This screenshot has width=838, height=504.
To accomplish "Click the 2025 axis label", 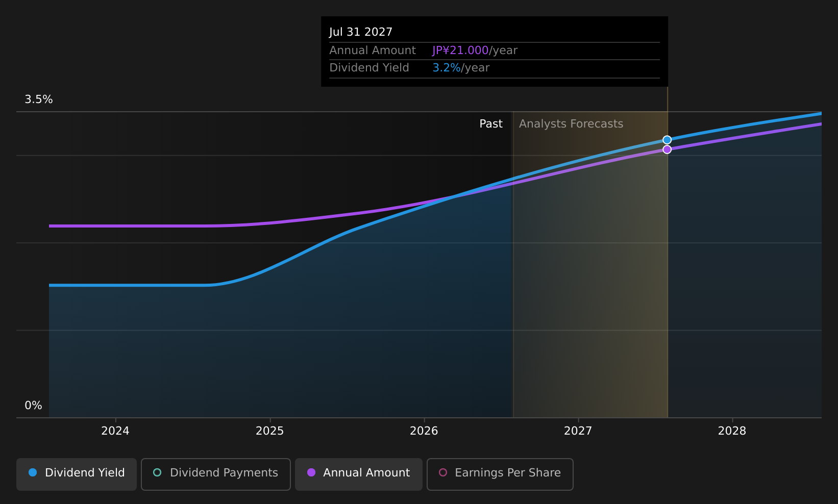I will tap(269, 431).
